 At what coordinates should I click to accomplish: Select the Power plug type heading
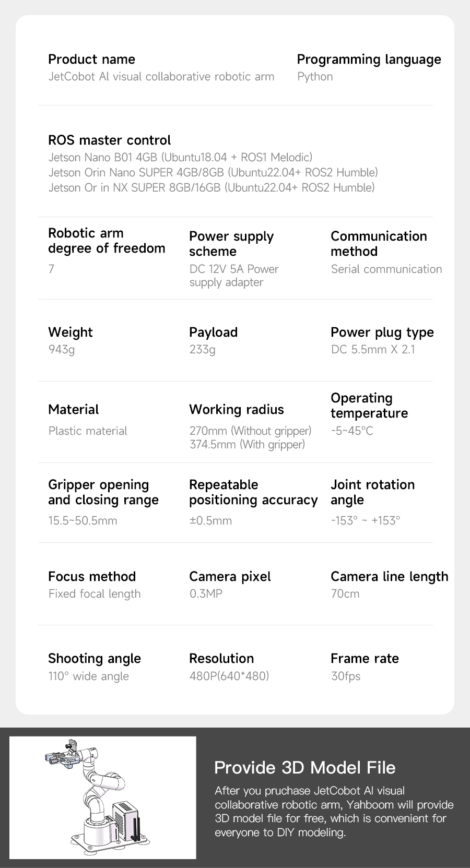pos(382,332)
